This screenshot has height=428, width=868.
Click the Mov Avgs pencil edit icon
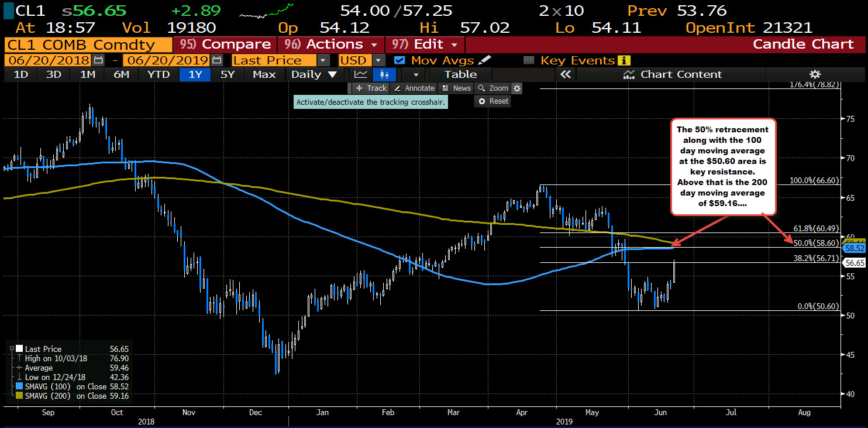tap(484, 60)
